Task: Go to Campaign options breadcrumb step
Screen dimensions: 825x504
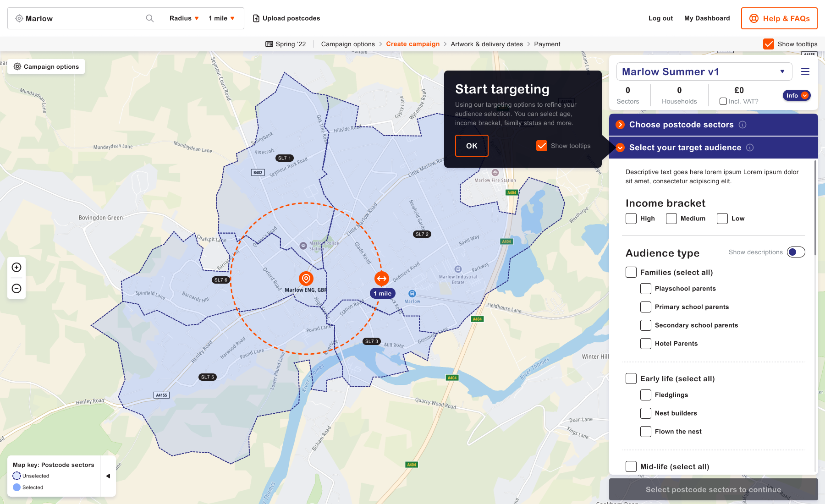Action: 348,44
